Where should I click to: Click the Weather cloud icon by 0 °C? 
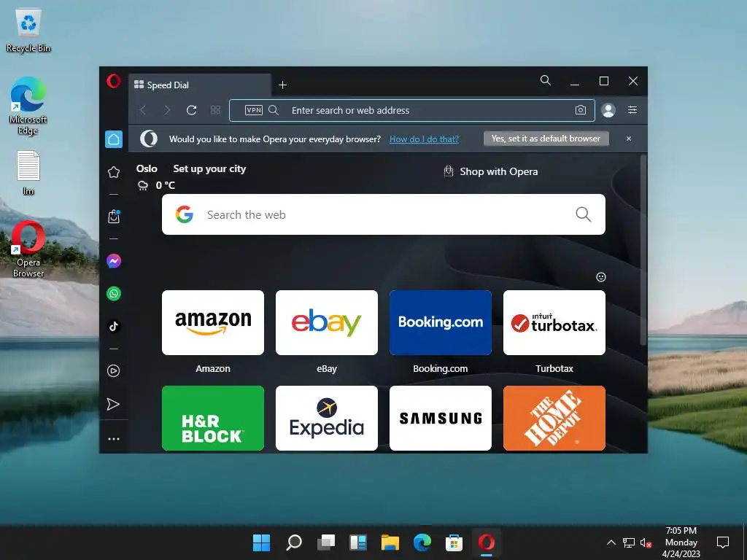coord(143,186)
